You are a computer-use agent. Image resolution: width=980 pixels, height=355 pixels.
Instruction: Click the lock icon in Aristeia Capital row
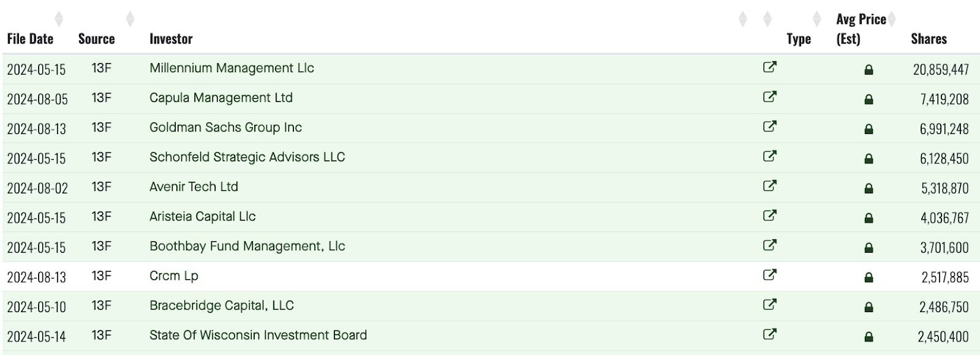pyautogui.click(x=869, y=218)
